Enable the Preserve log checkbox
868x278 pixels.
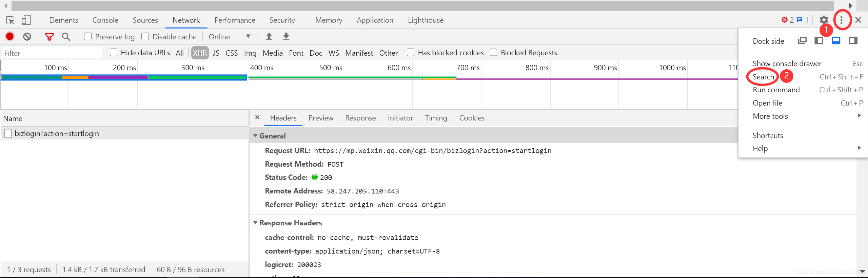(88, 36)
